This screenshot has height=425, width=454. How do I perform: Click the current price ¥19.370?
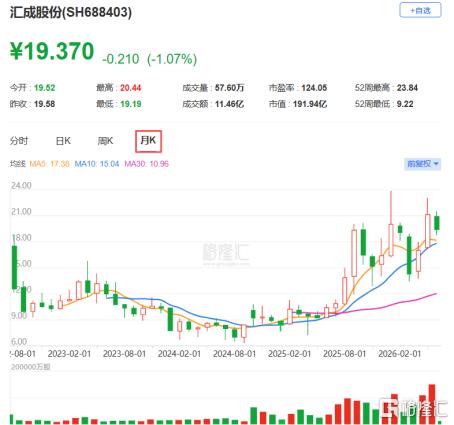(52, 51)
